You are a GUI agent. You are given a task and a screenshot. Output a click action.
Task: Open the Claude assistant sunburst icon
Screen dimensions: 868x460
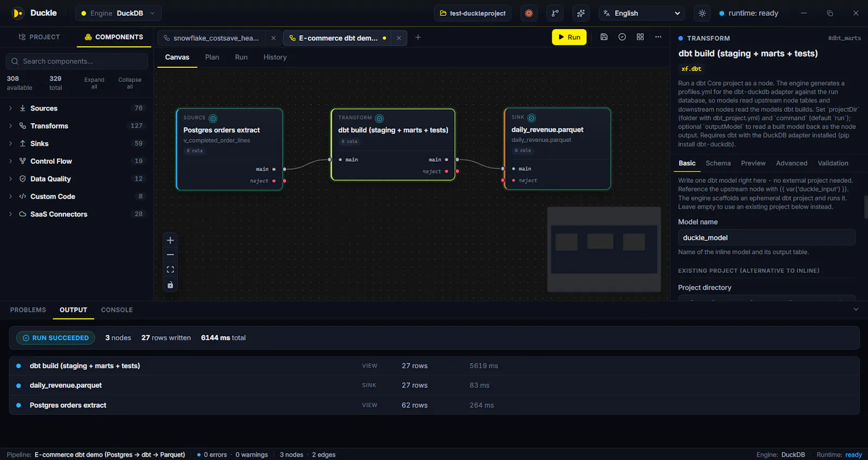[529, 13]
